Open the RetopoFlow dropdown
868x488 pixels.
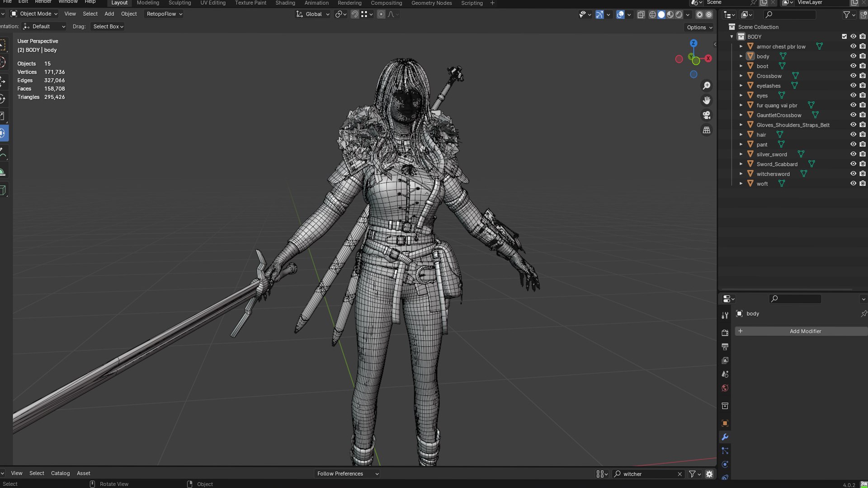164,14
